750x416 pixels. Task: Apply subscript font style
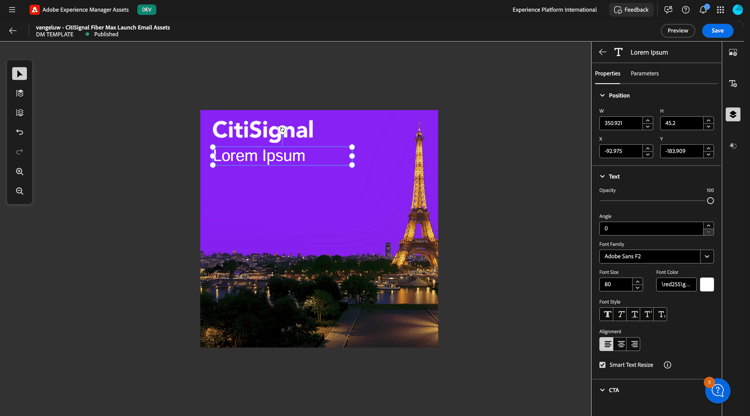pyautogui.click(x=661, y=314)
